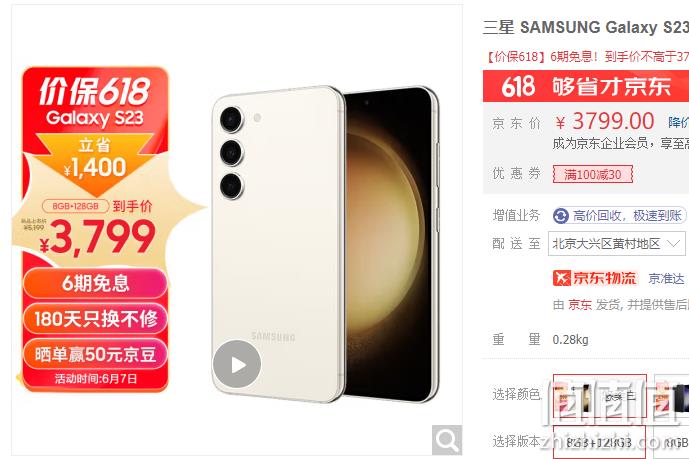Click the 京准达 delivery link
The width and height of the screenshot is (689, 459).
point(666,278)
